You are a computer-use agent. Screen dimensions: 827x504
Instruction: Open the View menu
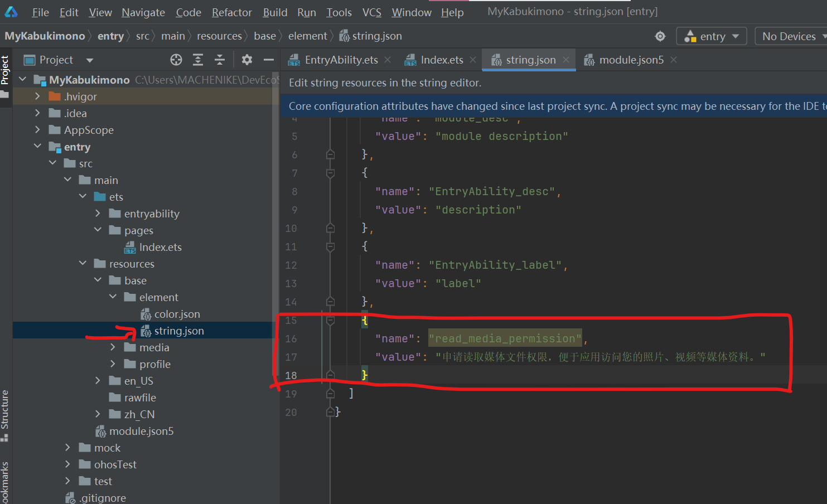[100, 12]
